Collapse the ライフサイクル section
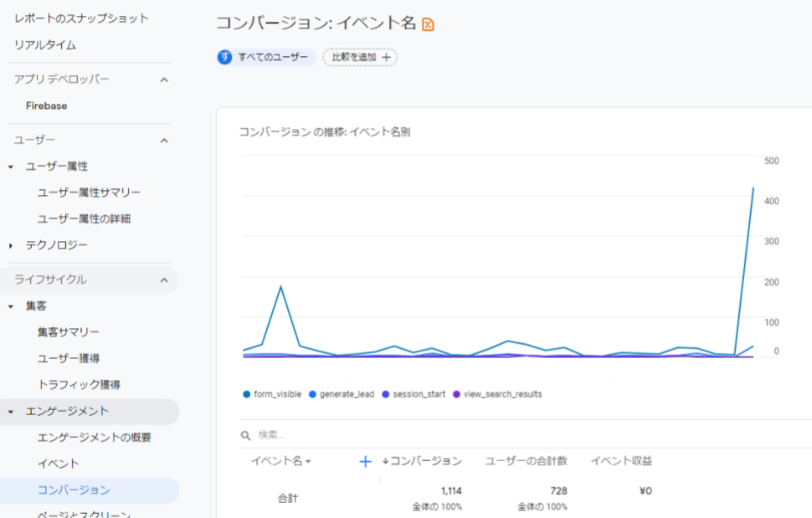This screenshot has height=518, width=812. tap(164, 280)
